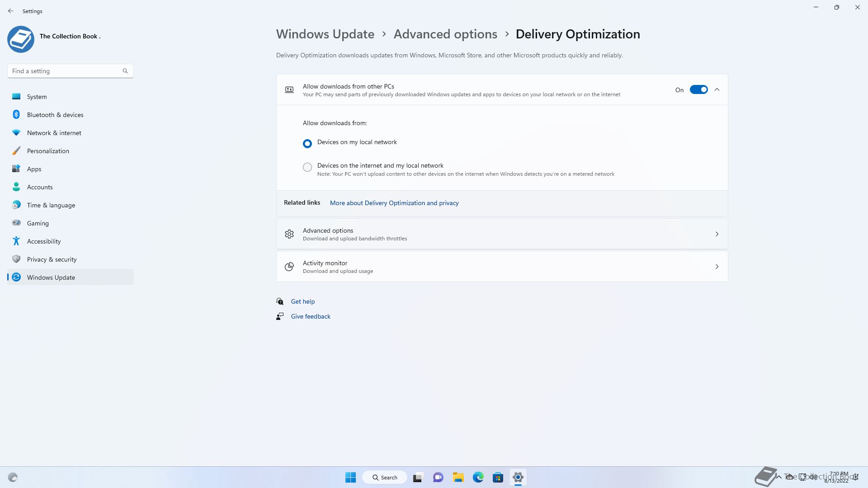Open Bluetooth & devices settings
868x488 pixels.
(71, 115)
